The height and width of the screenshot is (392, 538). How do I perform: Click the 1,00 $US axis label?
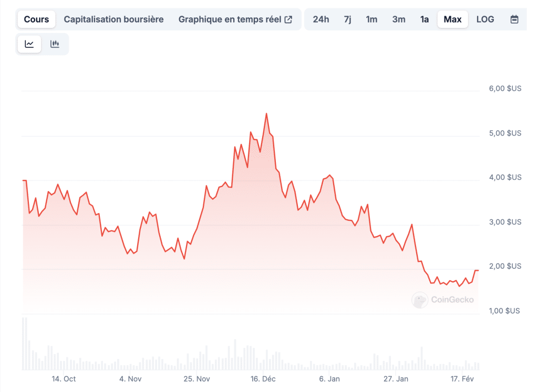pos(504,311)
